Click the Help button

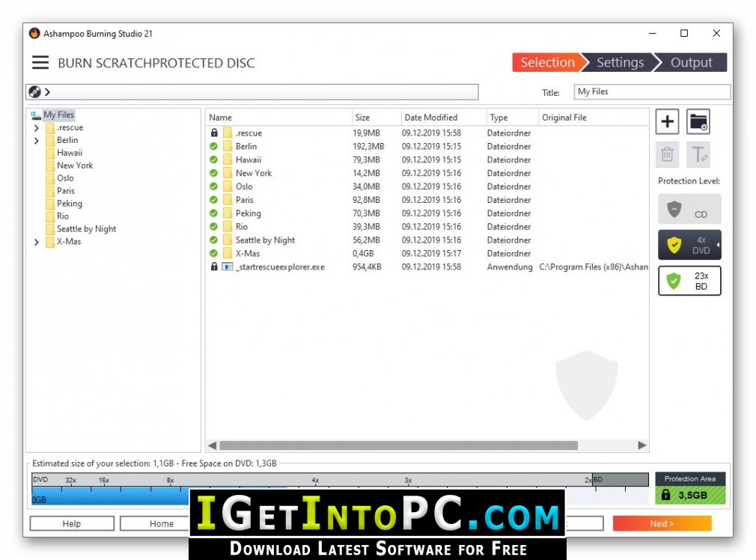pyautogui.click(x=72, y=523)
